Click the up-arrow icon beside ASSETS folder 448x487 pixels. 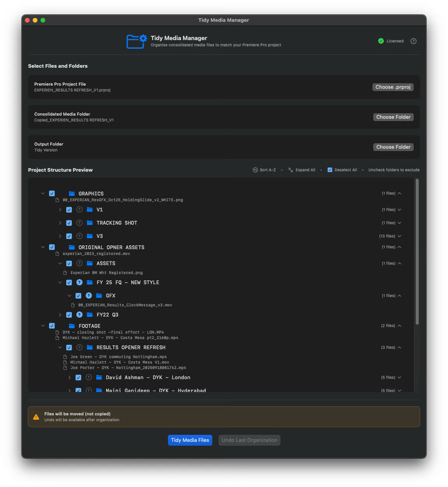coord(79,264)
